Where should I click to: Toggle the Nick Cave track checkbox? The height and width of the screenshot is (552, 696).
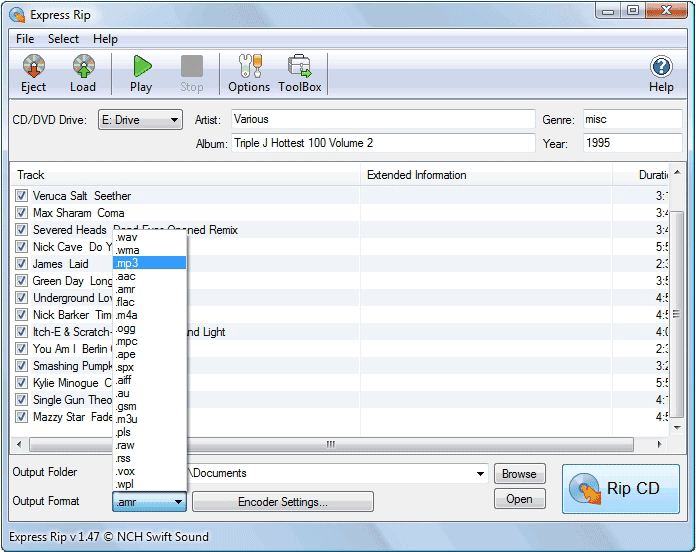(21, 247)
